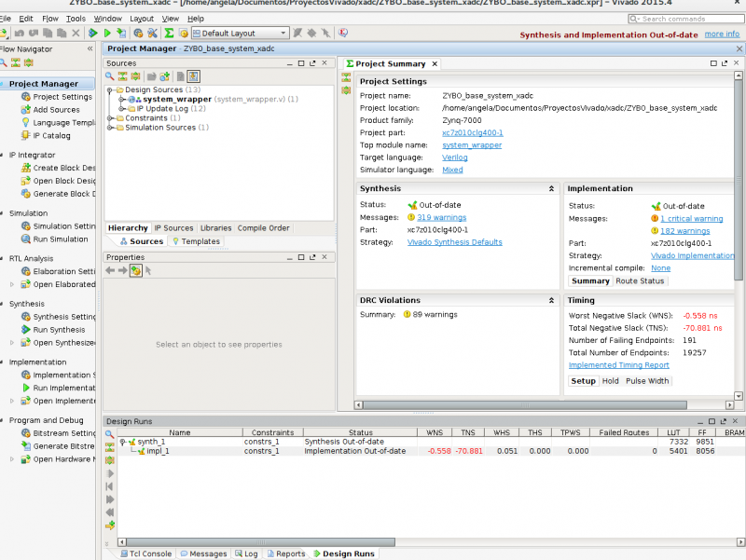
Task: Click the Project Settings gear in Flow Navigator
Action: (25, 97)
